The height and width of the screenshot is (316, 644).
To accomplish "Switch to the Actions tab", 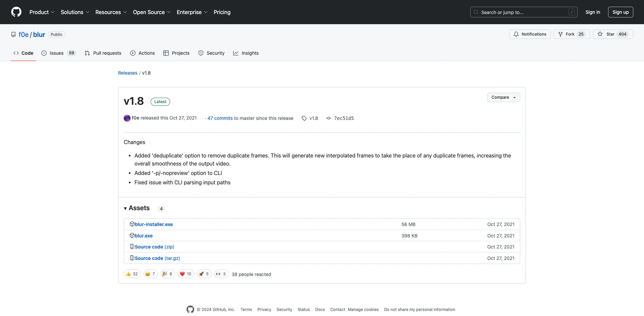I will tap(143, 53).
